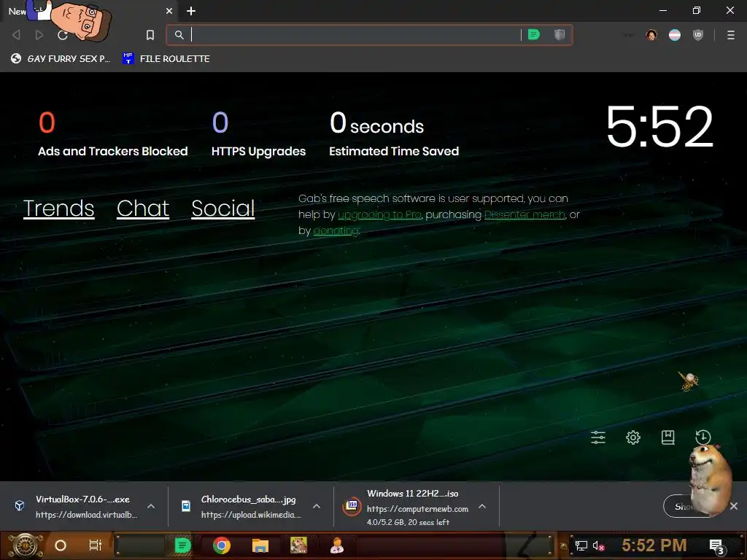Open the Social link
Screen dimensions: 747x560
[x=223, y=208]
